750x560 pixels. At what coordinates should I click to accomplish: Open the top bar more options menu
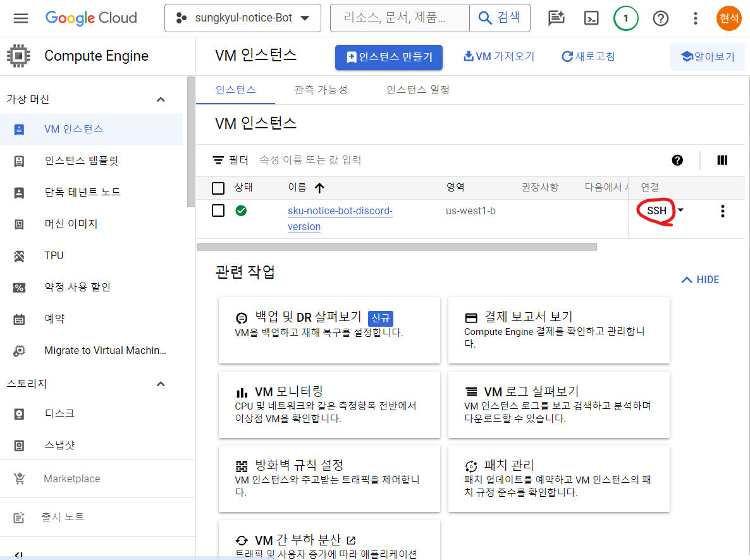(x=696, y=18)
